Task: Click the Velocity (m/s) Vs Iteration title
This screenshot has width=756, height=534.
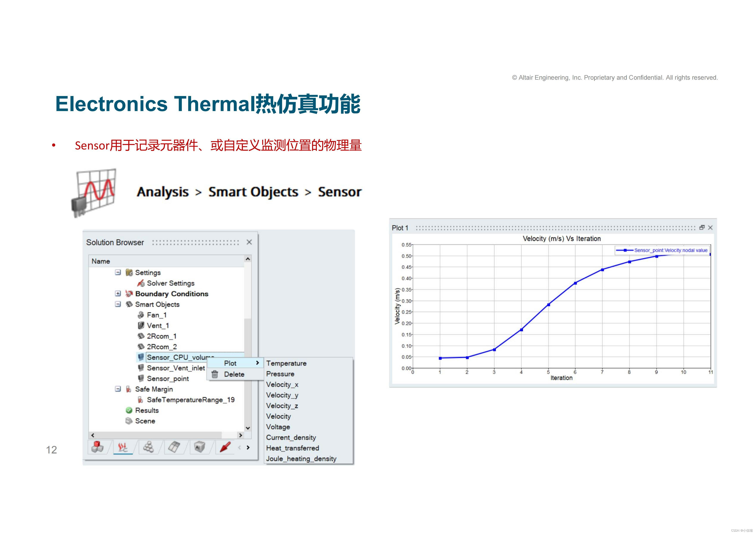Action: pos(562,239)
